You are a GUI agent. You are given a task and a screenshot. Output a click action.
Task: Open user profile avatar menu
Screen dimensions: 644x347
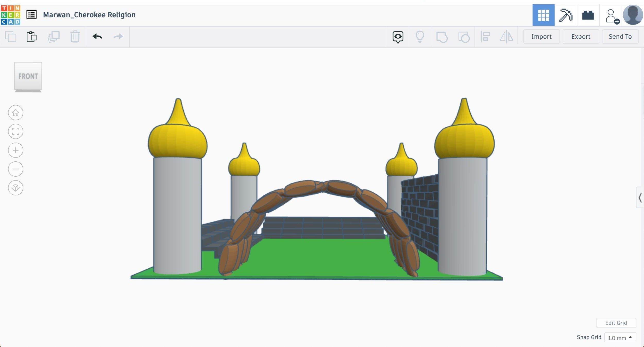click(633, 15)
